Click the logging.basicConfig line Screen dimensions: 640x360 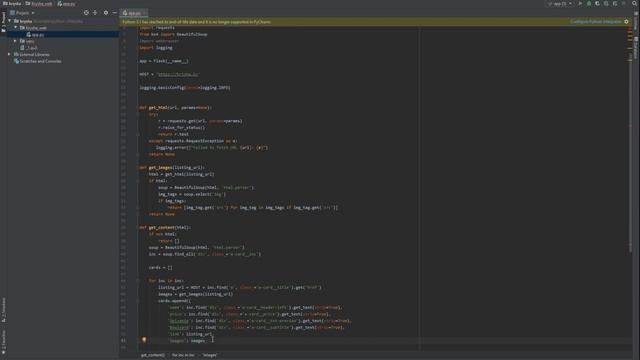pyautogui.click(x=185, y=88)
